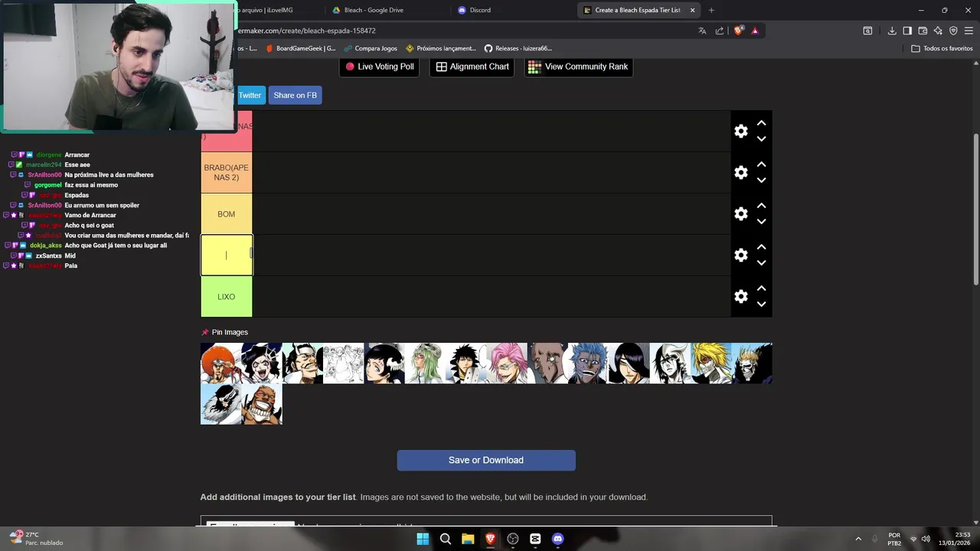Select the yellow BOM tier label
This screenshot has height=551, width=980.
click(x=226, y=214)
